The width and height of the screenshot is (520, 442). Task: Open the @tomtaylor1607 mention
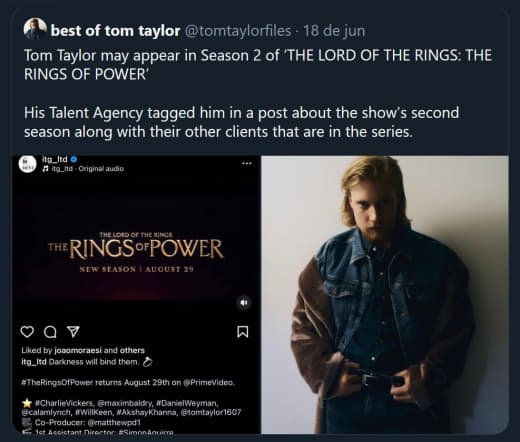pyautogui.click(x=211, y=412)
